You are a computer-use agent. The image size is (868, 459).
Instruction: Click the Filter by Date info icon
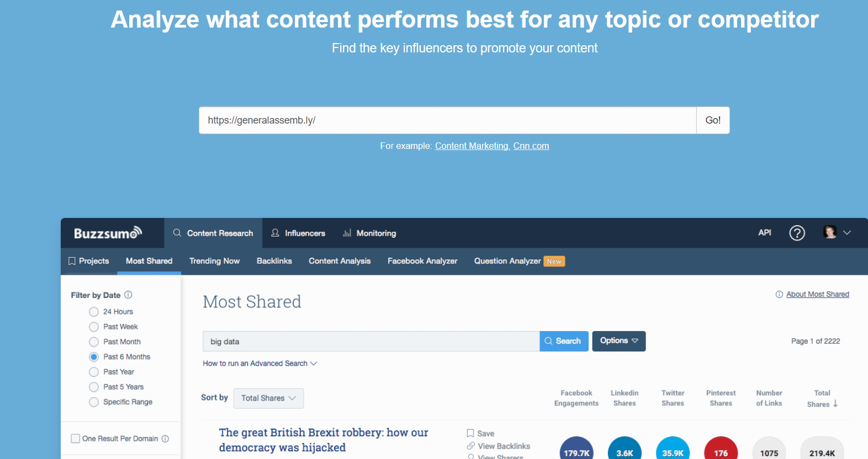[128, 295]
